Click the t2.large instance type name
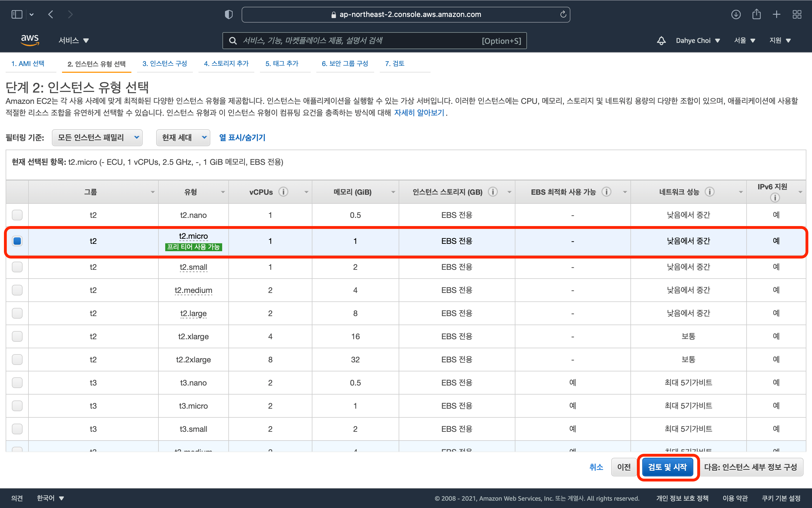This screenshot has height=508, width=812. coord(193,313)
